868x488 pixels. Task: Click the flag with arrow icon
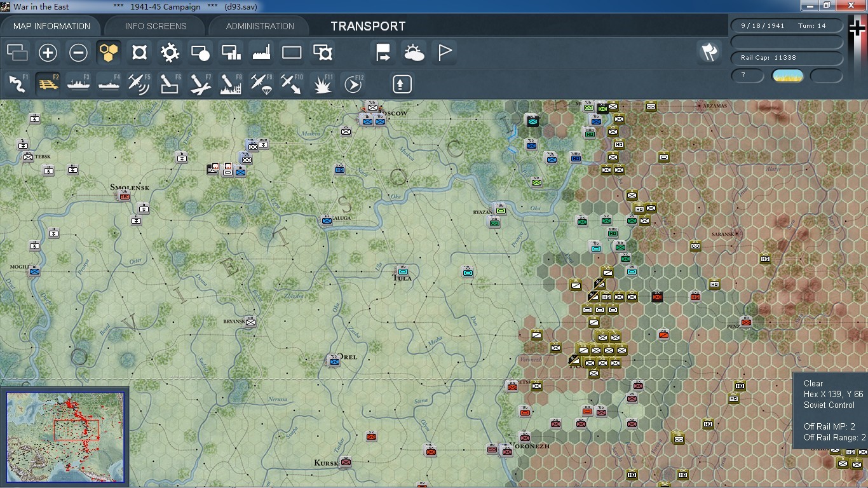(x=383, y=53)
